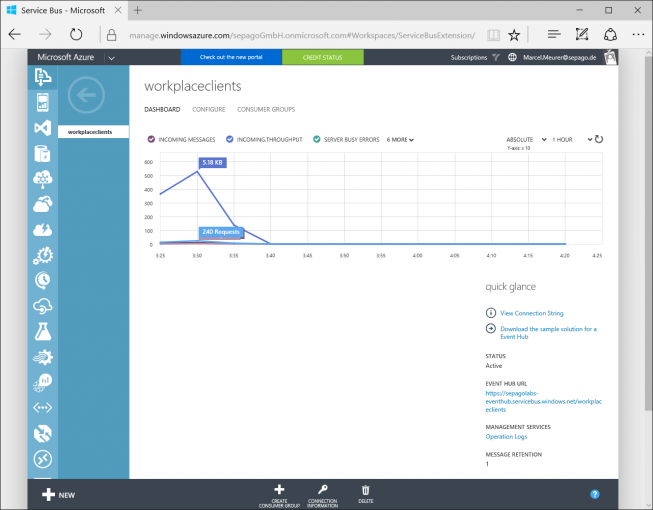Click the page vertical scrollbar

tap(648, 233)
